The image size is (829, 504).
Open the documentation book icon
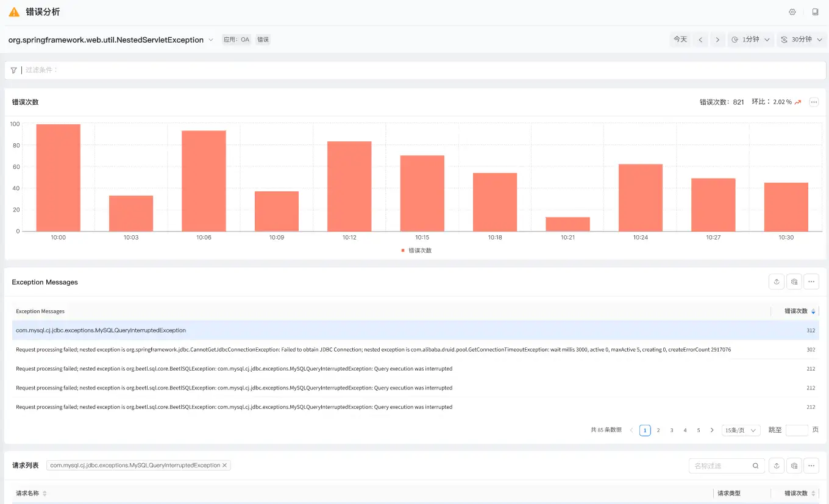pos(815,12)
